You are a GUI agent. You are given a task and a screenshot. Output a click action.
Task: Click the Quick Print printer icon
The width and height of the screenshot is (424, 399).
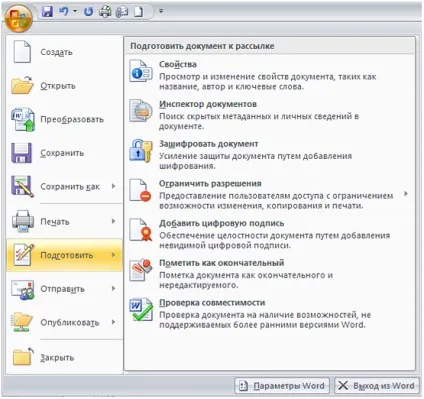point(105,12)
